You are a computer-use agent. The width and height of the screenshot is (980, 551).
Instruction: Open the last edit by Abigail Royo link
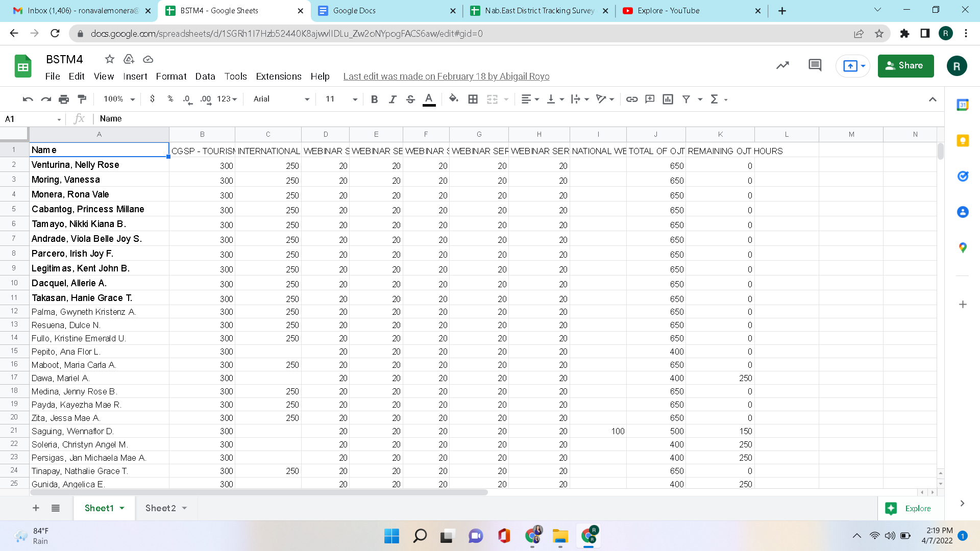click(446, 76)
